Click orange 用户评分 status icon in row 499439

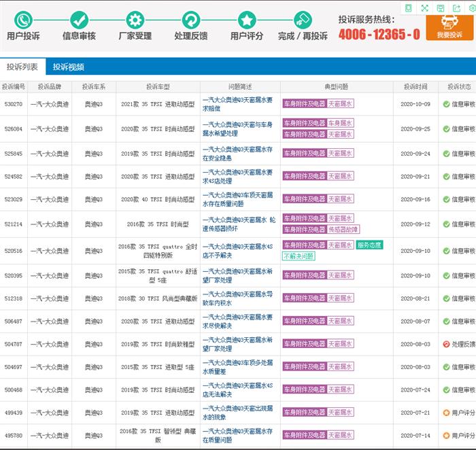click(446, 413)
